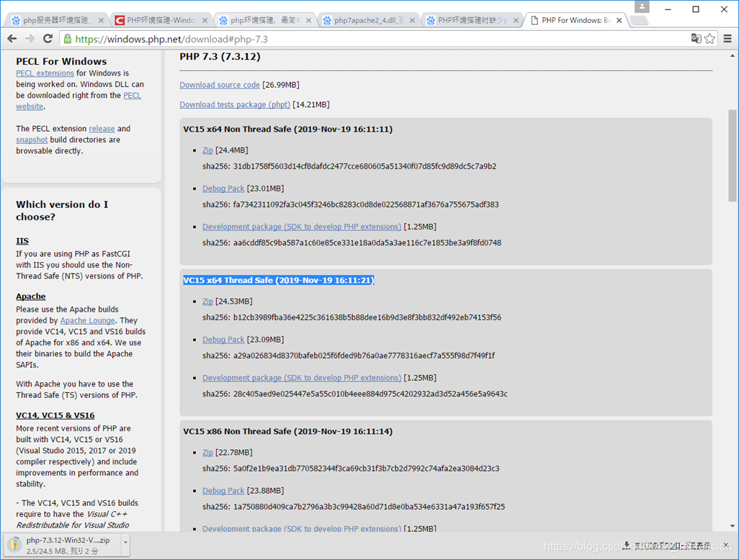The width and height of the screenshot is (739, 560).
Task: Follow the release directory link
Action: click(102, 129)
